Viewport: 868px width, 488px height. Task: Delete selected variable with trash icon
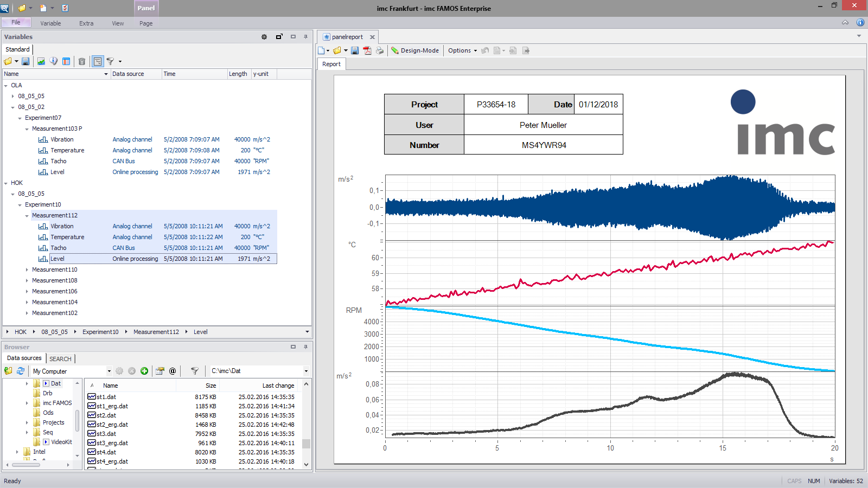point(82,61)
